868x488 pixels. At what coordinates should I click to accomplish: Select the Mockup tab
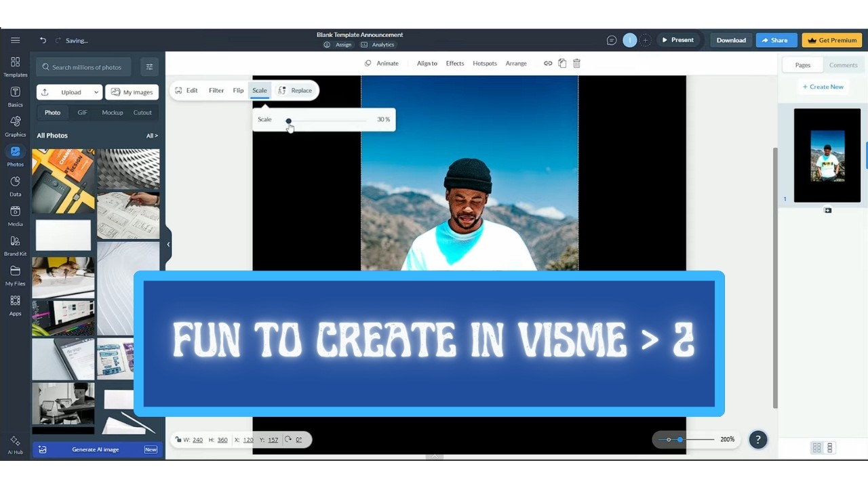pos(112,113)
